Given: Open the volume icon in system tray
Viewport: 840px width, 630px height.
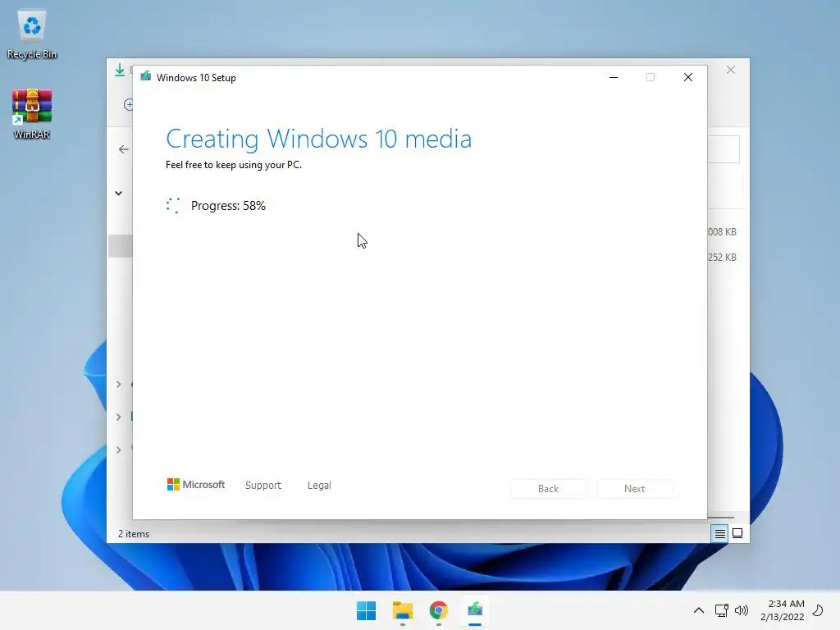Looking at the screenshot, I should (742, 610).
